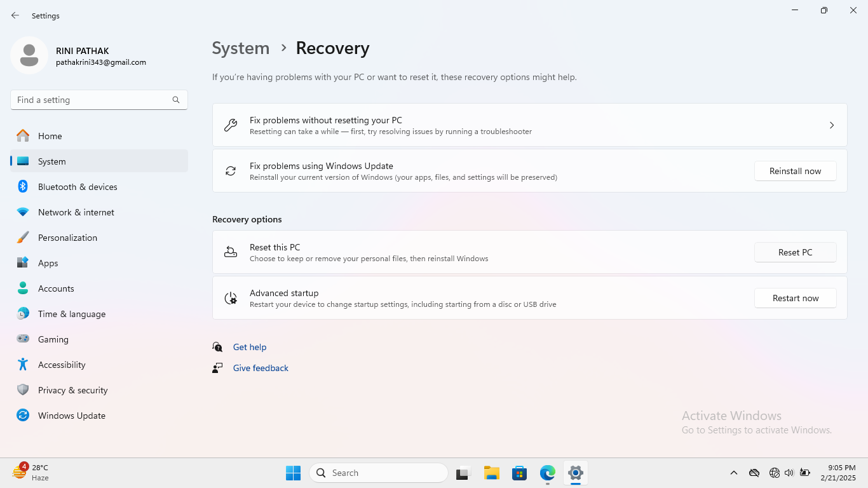The height and width of the screenshot is (488, 868).
Task: Click the Reinstall now button
Action: coord(795,171)
